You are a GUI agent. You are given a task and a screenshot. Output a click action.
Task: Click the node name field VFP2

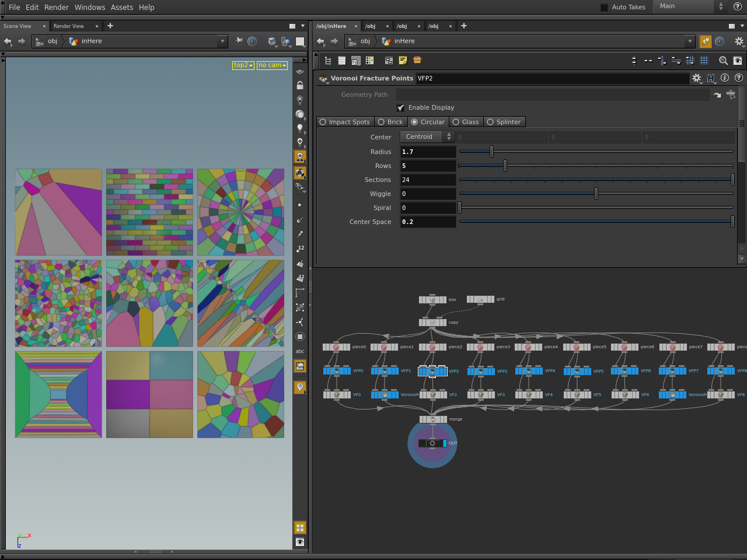(551, 78)
